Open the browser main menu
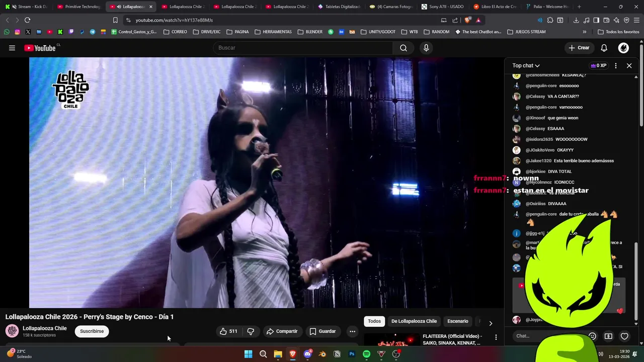 [636, 20]
